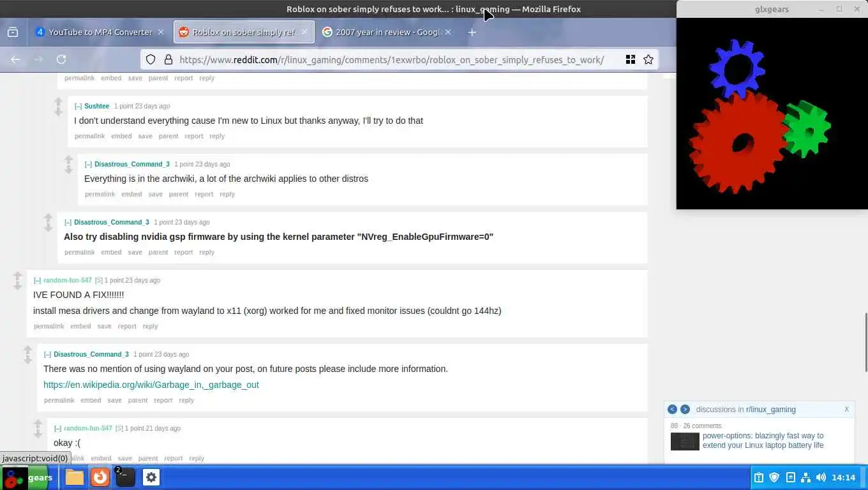The height and width of the screenshot is (490, 868).
Task: Open the file manager from the taskbar
Action: (x=75, y=477)
